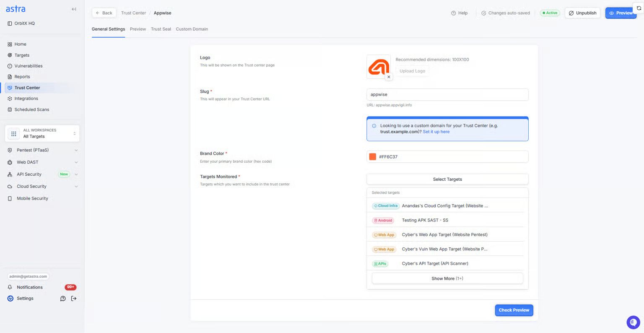This screenshot has height=333, width=644.
Task: Open the chat widget
Action: tap(633, 322)
